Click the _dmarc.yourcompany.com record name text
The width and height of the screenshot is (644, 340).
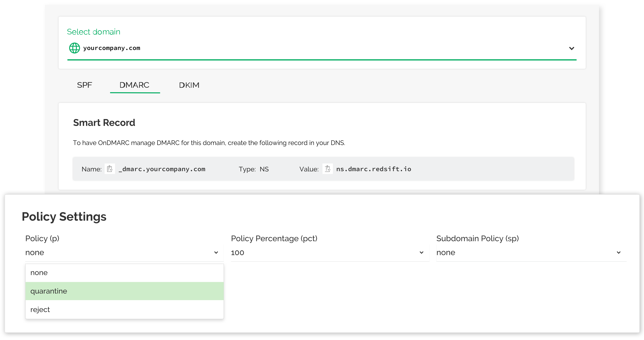pos(162,169)
